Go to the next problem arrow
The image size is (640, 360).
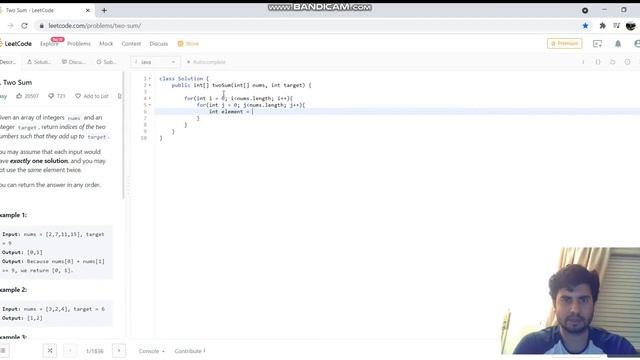click(119, 351)
